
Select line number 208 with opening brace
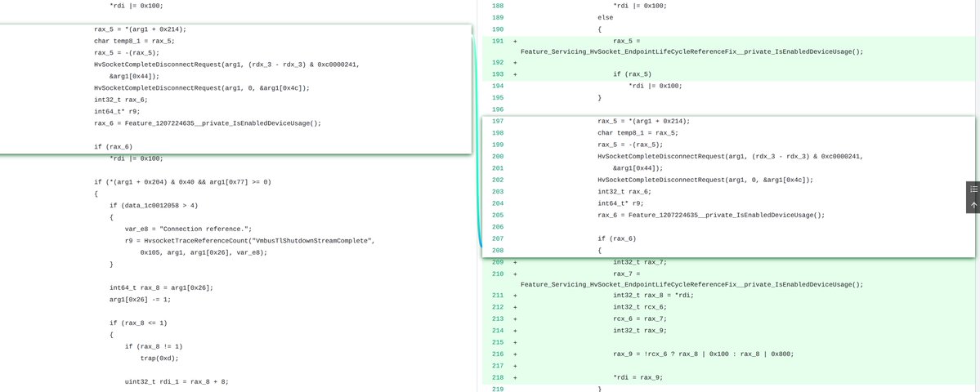(498, 250)
